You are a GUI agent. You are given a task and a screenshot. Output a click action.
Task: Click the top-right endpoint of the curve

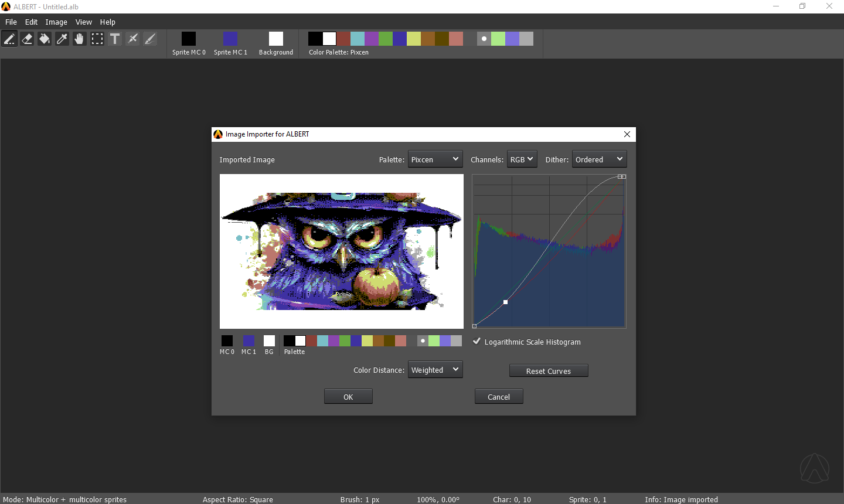pyautogui.click(x=624, y=176)
